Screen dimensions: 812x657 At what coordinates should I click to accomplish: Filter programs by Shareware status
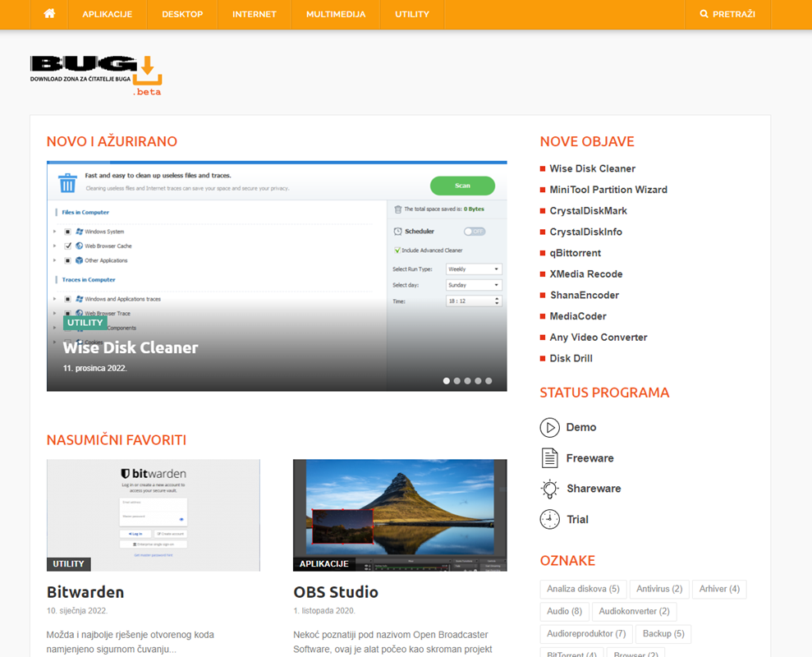(594, 489)
